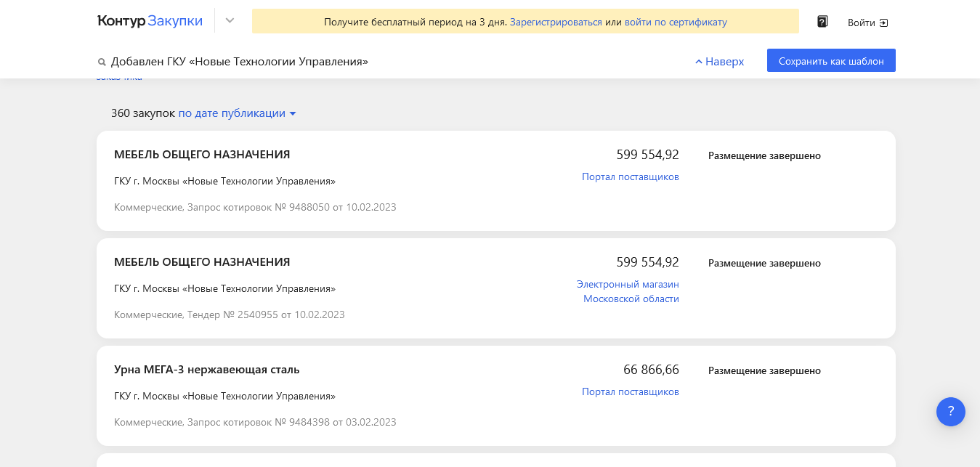Viewport: 980px width, 467px height.
Task: Select the price 66 866,66
Action: pyautogui.click(x=651, y=370)
